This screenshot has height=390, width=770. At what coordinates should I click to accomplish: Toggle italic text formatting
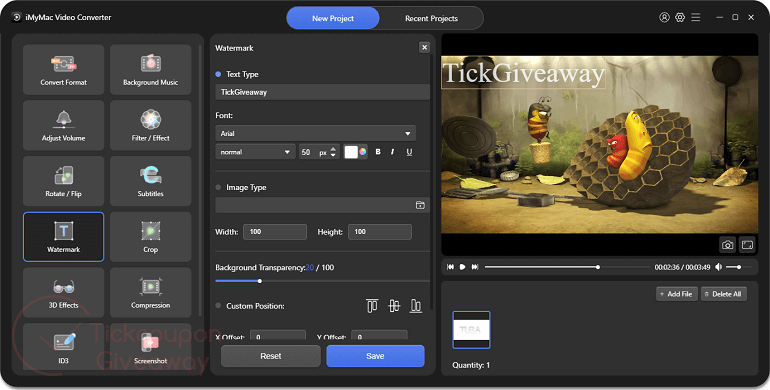[392, 152]
